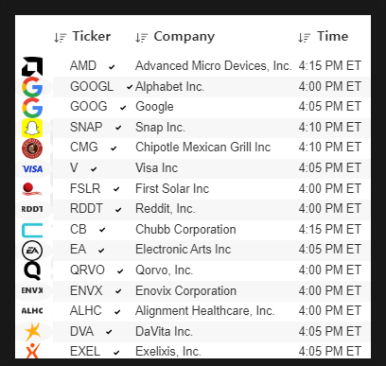This screenshot has height=366, width=386.
Task: Click the Qorvo Q logo
Action: 32,271
